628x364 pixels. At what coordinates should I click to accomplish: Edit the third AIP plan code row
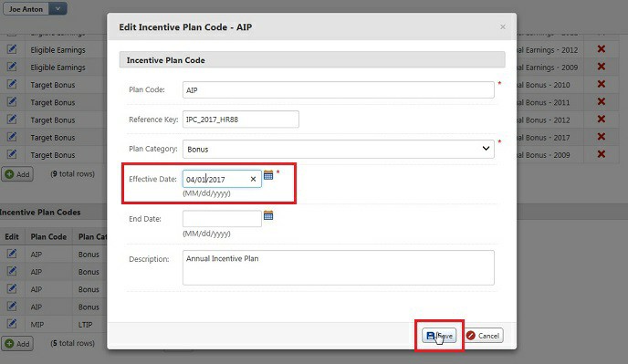coord(12,288)
